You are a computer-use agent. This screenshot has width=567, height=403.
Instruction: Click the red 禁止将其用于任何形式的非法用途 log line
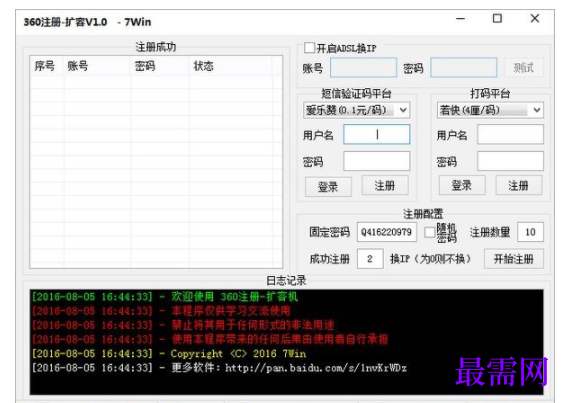pos(183,325)
